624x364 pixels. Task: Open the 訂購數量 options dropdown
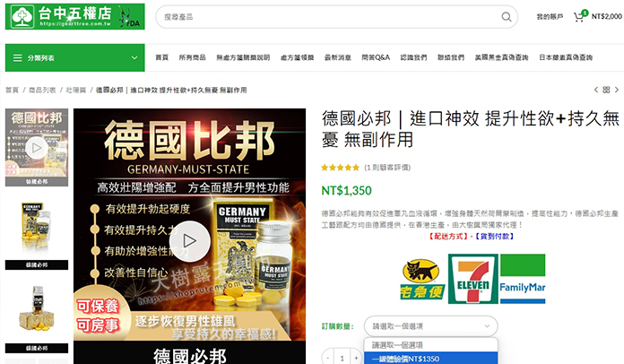[x=430, y=326]
